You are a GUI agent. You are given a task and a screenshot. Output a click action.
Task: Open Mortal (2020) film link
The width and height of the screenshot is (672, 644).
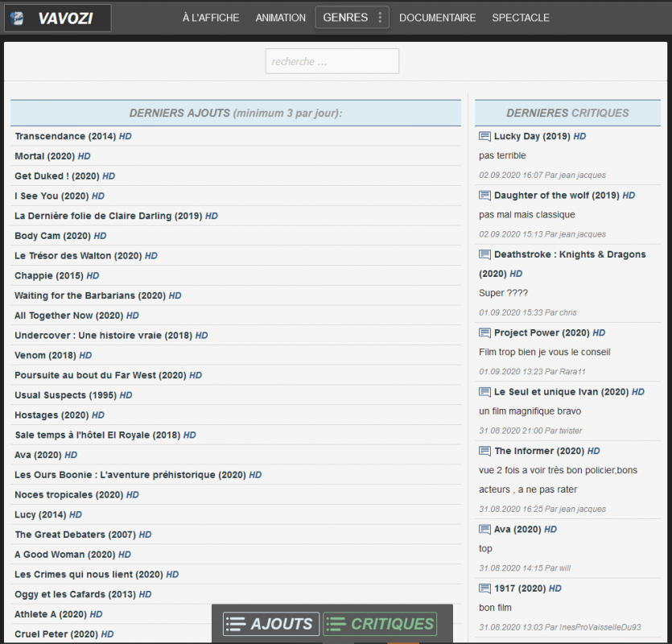[53, 156]
